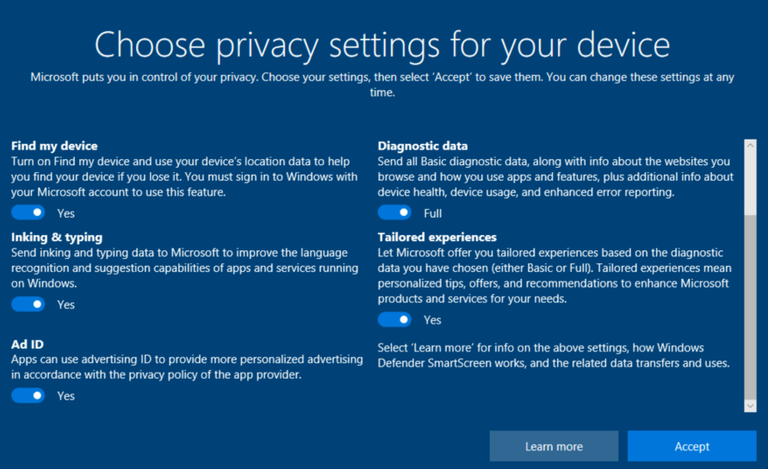Select the Find my device heading
The image size is (768, 469).
click(54, 146)
